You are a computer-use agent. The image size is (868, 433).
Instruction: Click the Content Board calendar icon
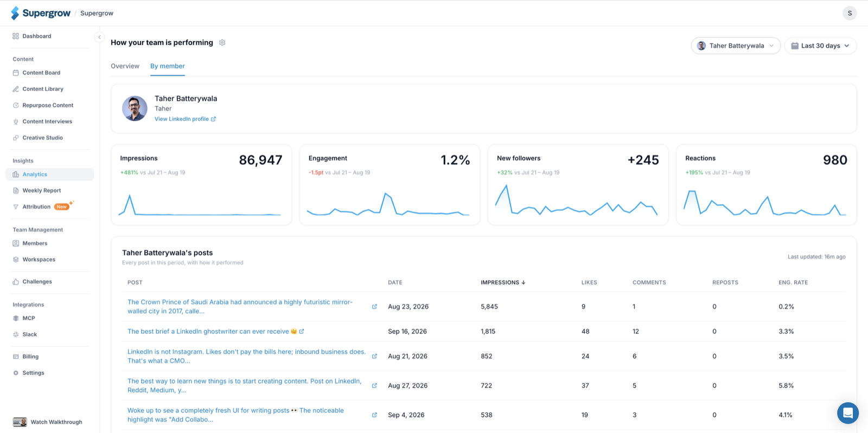click(x=16, y=73)
